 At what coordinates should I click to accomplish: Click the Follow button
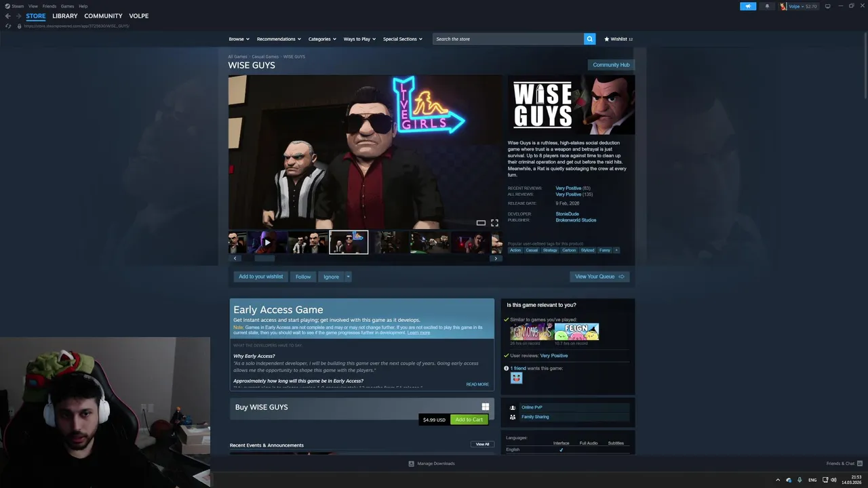tap(303, 277)
